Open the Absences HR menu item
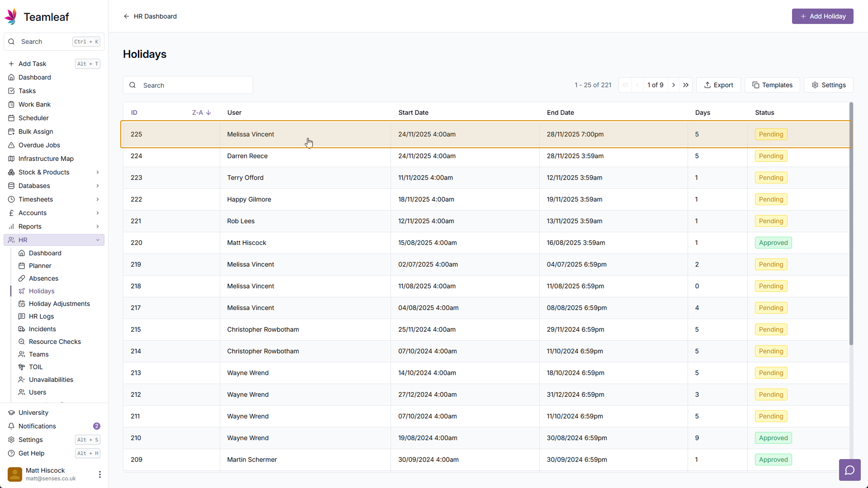This screenshot has height=488, width=868. pyautogui.click(x=43, y=278)
